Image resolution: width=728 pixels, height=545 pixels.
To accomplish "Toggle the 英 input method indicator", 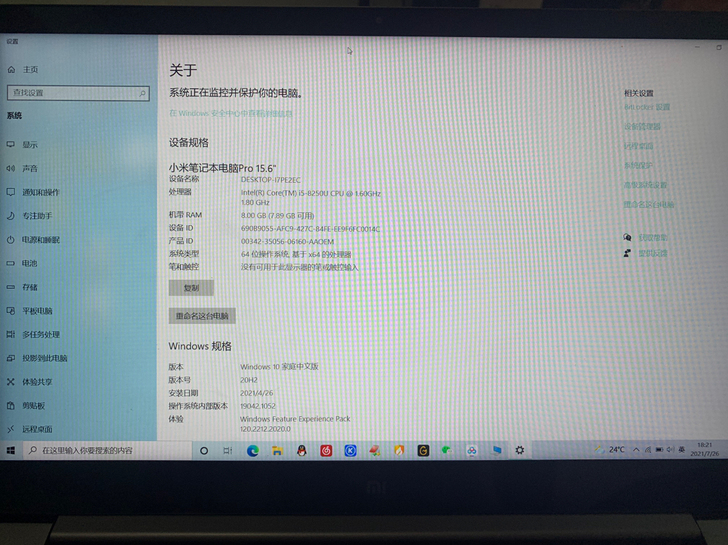I will (x=682, y=449).
